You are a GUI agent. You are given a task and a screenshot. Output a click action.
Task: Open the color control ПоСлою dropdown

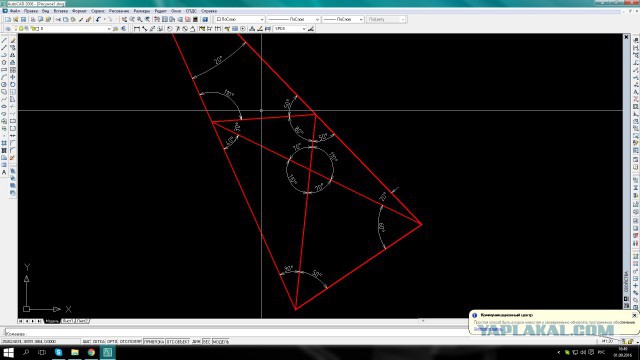pyautogui.click(x=240, y=19)
